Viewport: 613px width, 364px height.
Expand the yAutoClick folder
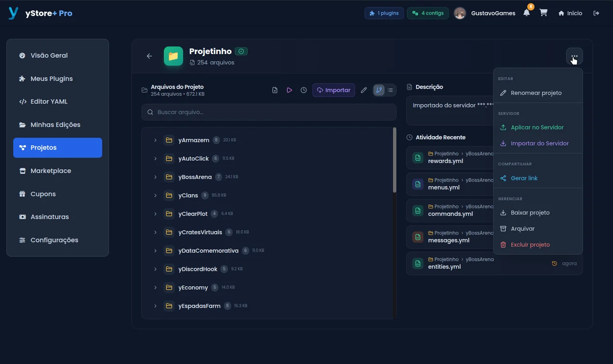(x=155, y=158)
